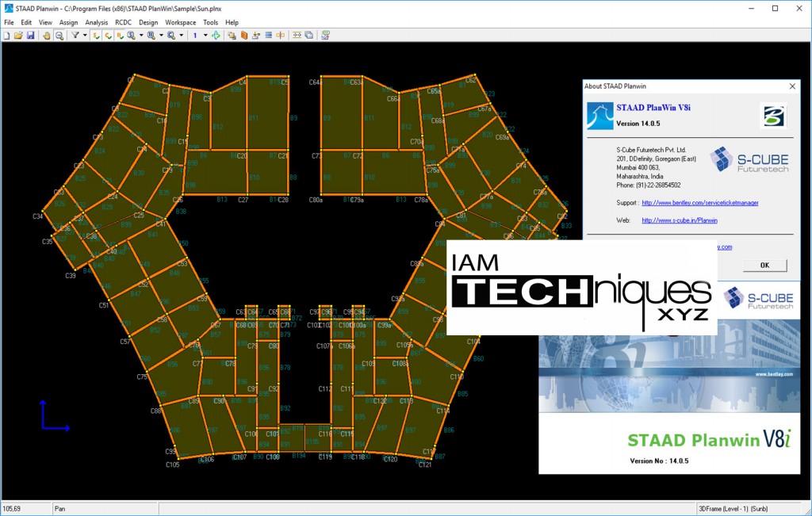Click the C search magnifier icon
The width and height of the screenshot is (812, 516).
click(x=171, y=35)
